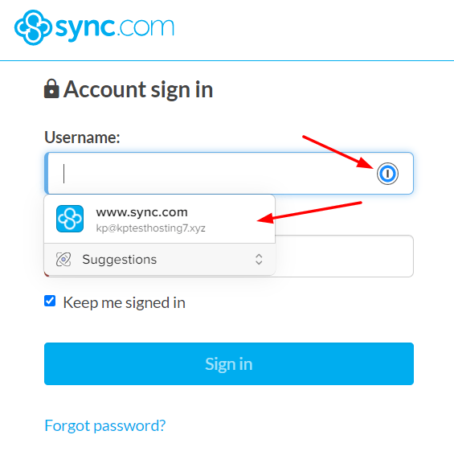Focus the Username text input field
The width and height of the screenshot is (454, 476).
229,174
